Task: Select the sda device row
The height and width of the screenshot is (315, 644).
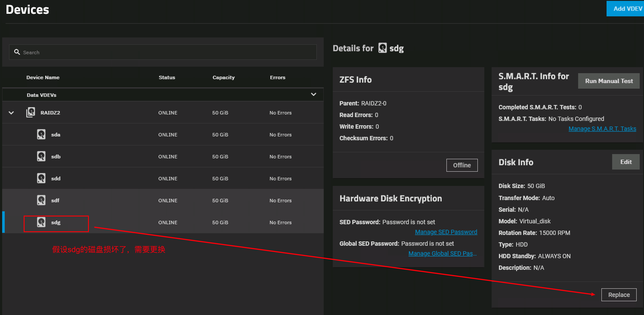Action: pos(163,134)
